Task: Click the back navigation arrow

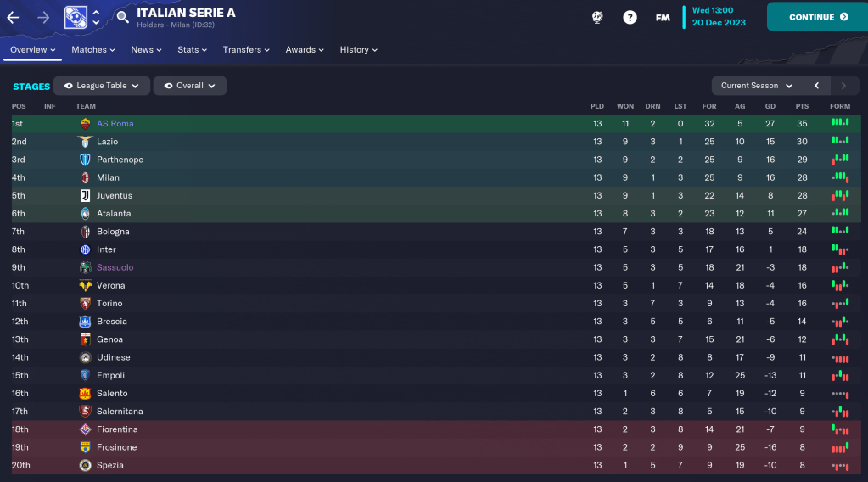Action: (x=13, y=17)
